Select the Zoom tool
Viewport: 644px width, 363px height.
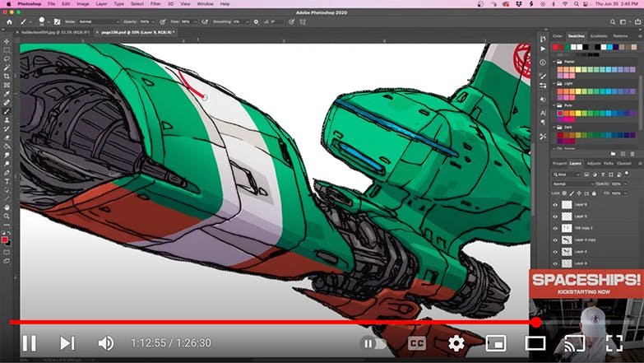click(7, 216)
